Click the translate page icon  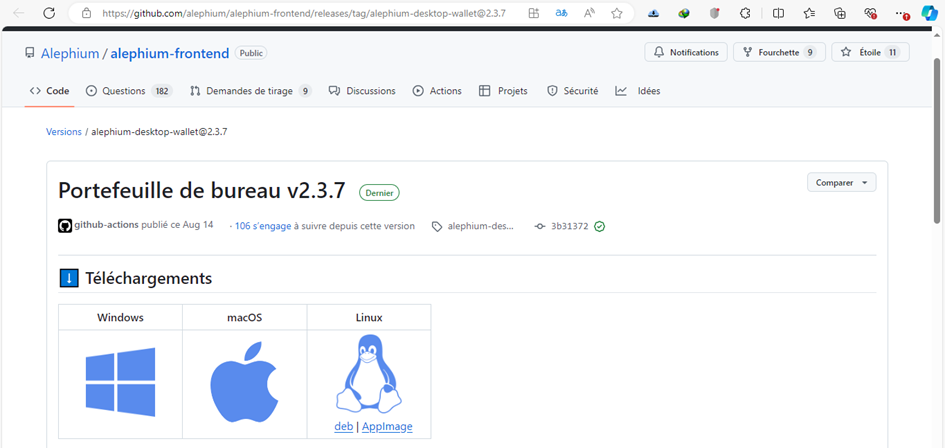click(x=562, y=13)
